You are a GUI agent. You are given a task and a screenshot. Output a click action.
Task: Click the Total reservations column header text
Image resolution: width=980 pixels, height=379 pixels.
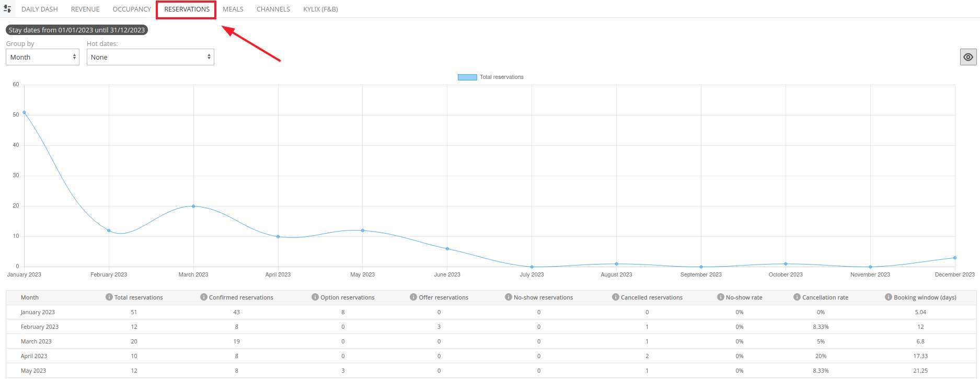139,297
